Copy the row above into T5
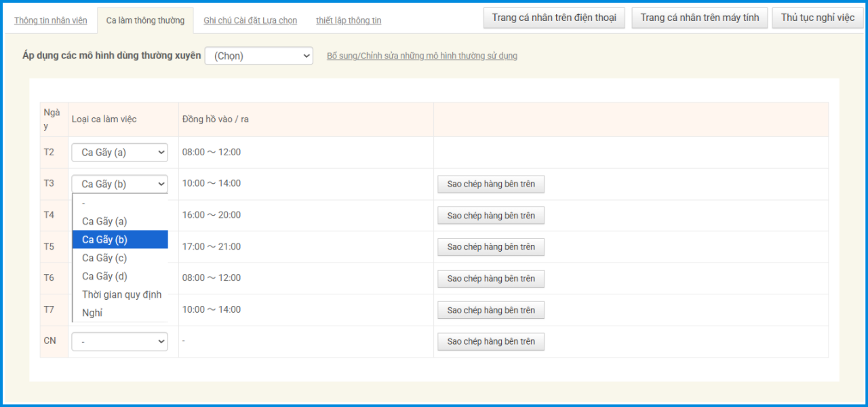The height and width of the screenshot is (407, 868). point(491,247)
